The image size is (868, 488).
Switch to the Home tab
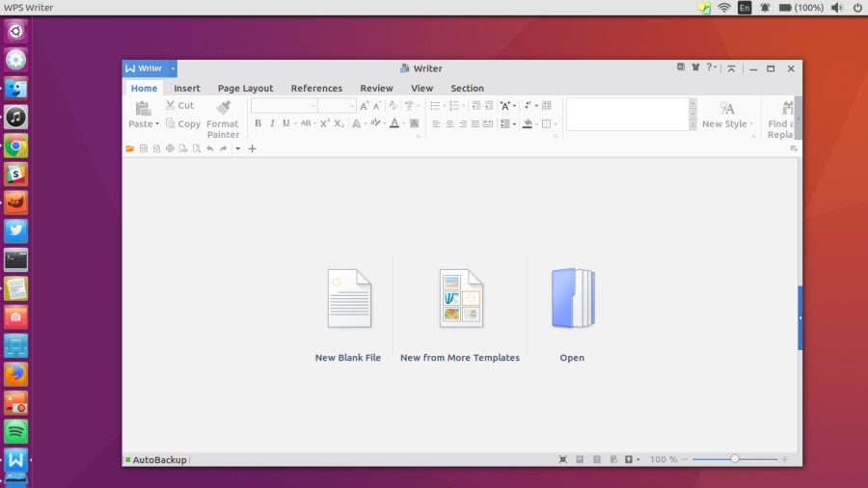point(144,88)
